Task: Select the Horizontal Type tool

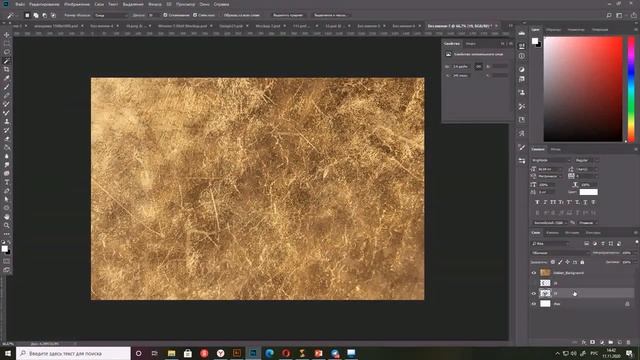Action: click(x=7, y=182)
